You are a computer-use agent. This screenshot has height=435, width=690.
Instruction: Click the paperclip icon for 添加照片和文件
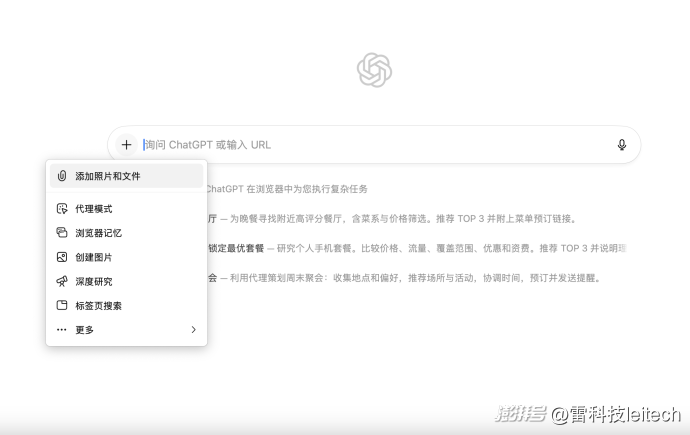(x=62, y=176)
